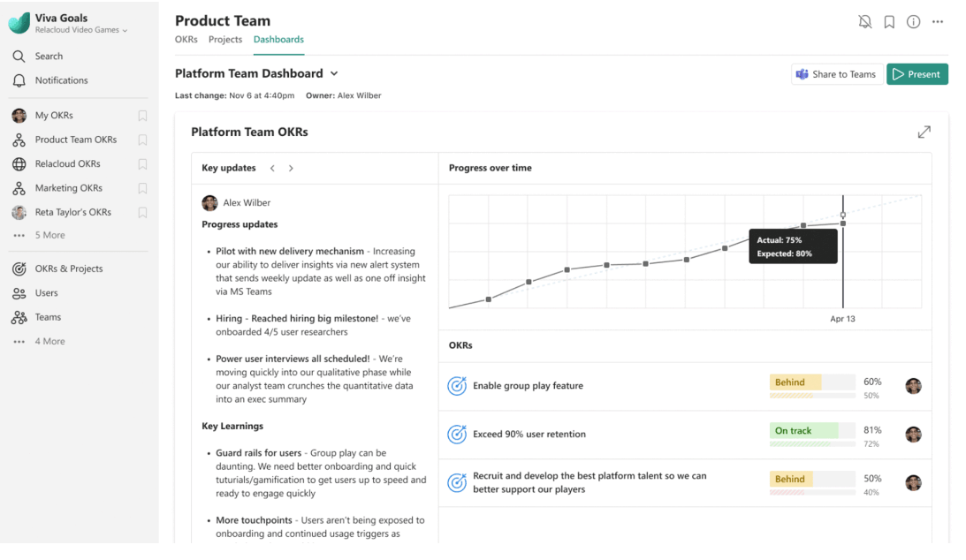This screenshot has height=560, width=966.
Task: Toggle the pin for My OKRs
Action: pos(142,116)
